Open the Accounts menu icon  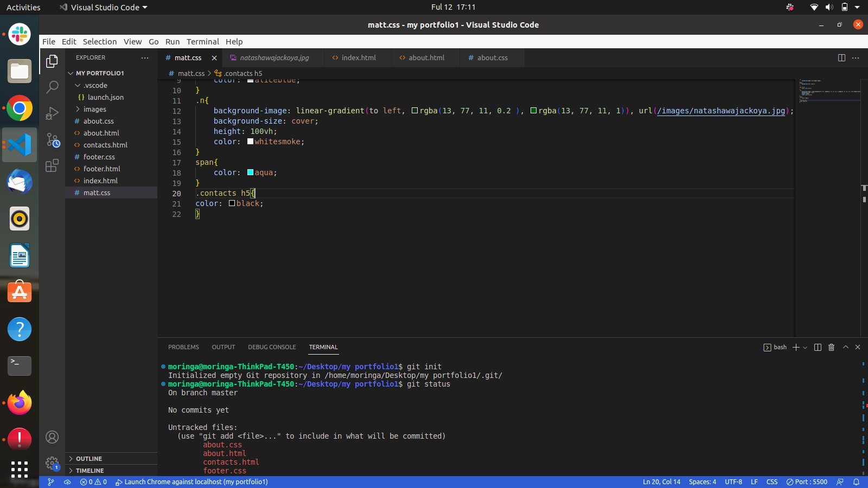click(52, 437)
